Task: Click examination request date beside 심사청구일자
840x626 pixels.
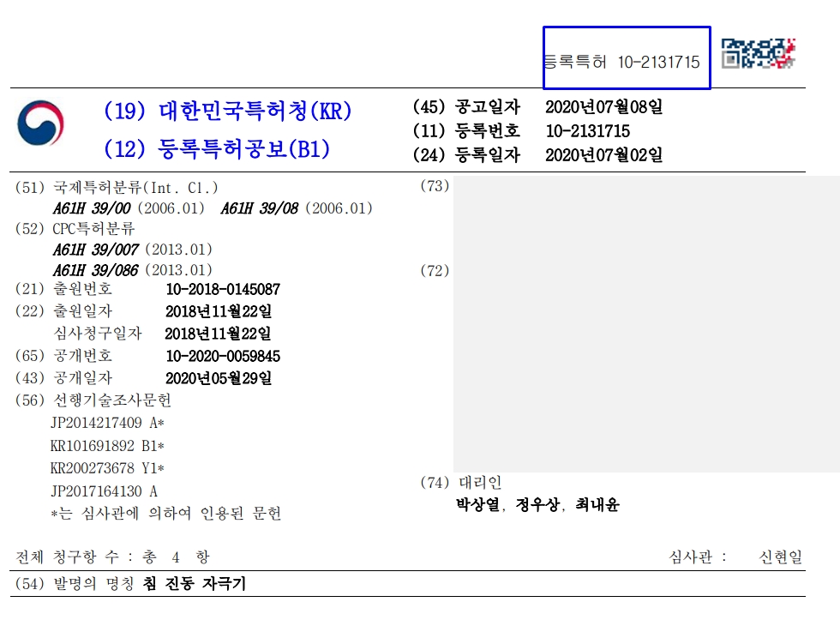Action: (x=218, y=334)
